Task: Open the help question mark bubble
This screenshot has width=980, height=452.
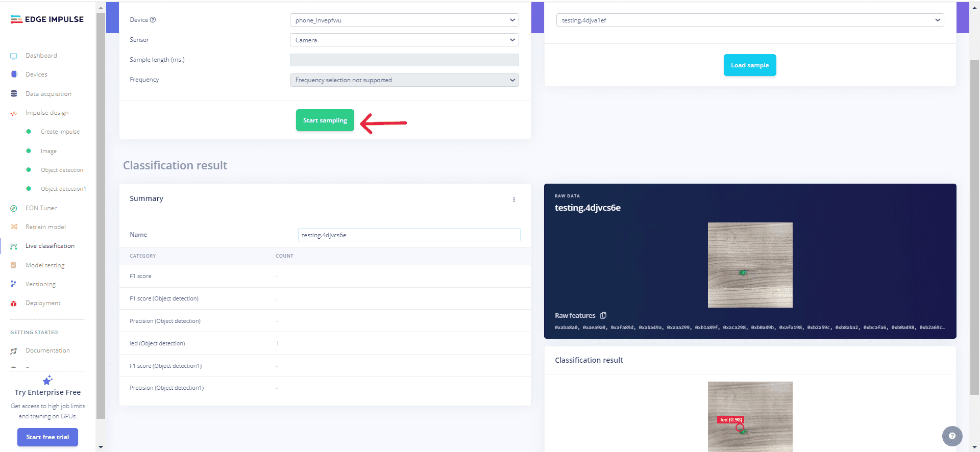Action: click(x=952, y=436)
